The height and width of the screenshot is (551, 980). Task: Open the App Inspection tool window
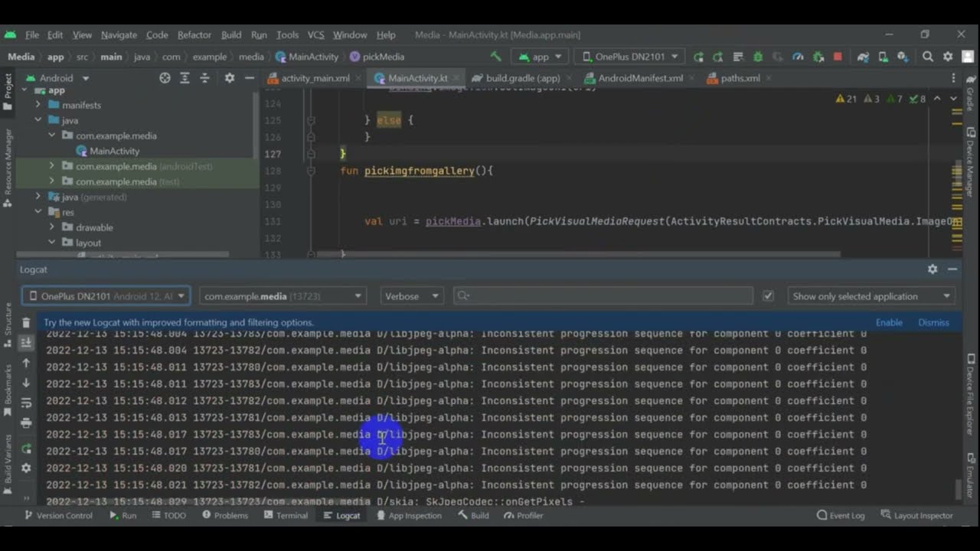tap(409, 515)
